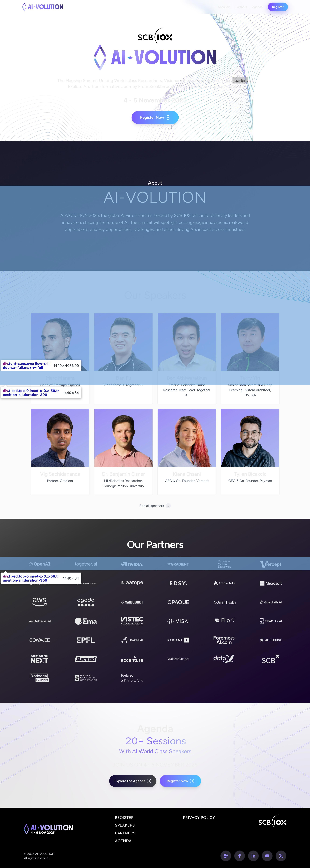Click the Microsoft partner logo
Viewport: 310px width, 868px height.
271,583
